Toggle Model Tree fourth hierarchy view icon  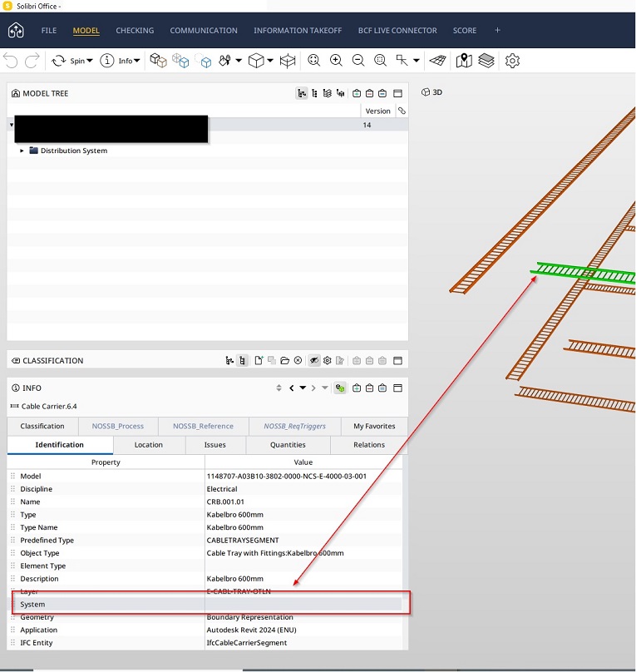pos(341,93)
